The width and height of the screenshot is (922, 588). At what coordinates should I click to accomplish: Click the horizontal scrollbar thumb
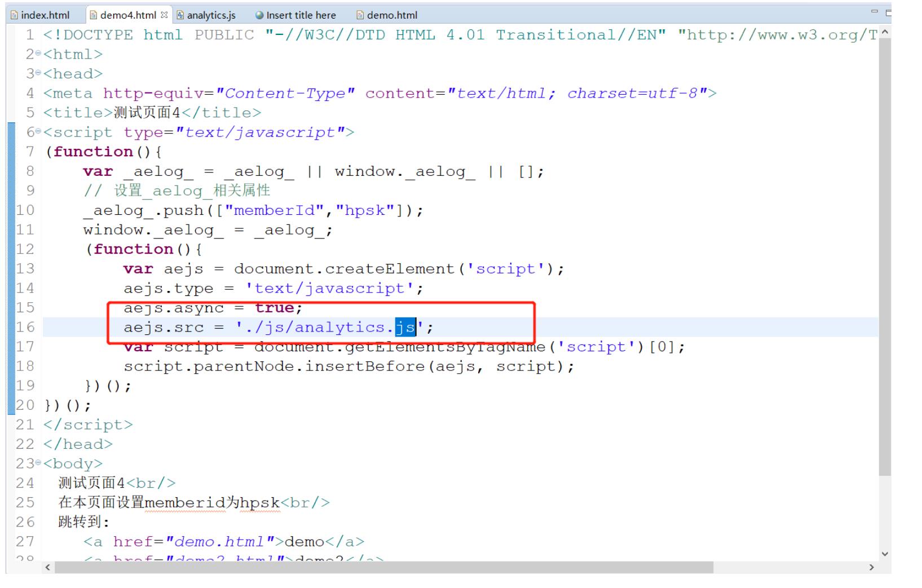click(384, 567)
